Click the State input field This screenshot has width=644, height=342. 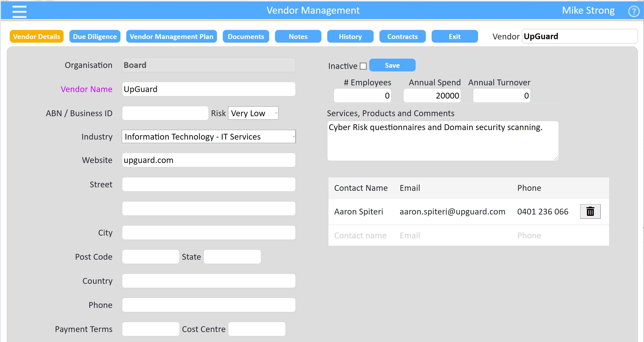tap(232, 257)
